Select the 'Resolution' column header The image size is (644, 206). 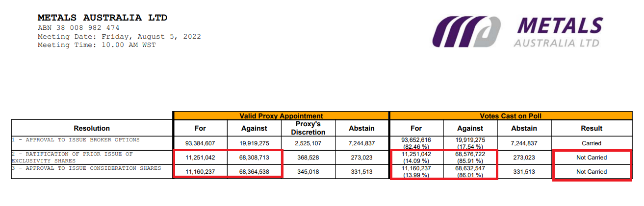click(x=92, y=128)
